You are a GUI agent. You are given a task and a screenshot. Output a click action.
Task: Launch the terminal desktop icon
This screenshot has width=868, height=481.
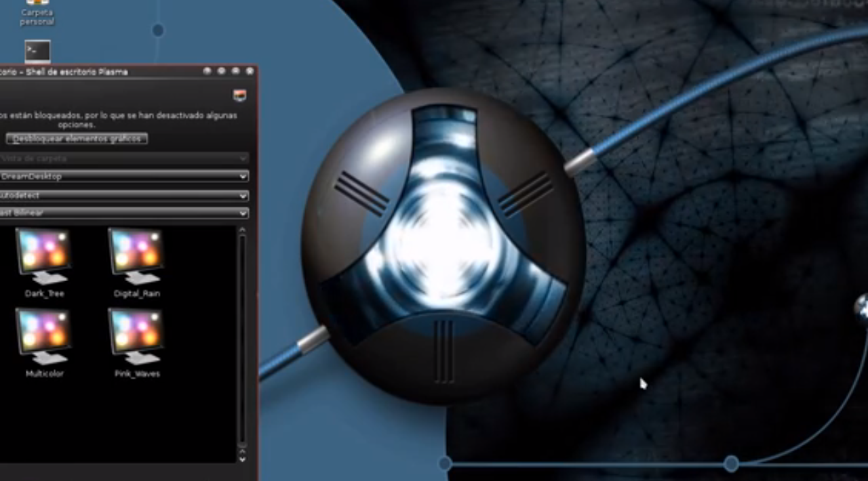(x=37, y=51)
